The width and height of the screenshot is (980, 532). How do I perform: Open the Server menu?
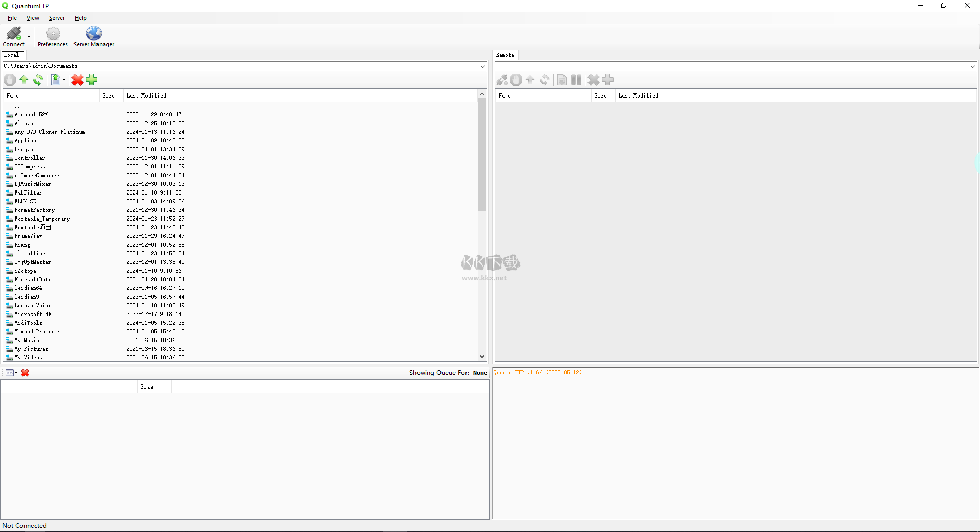(57, 18)
